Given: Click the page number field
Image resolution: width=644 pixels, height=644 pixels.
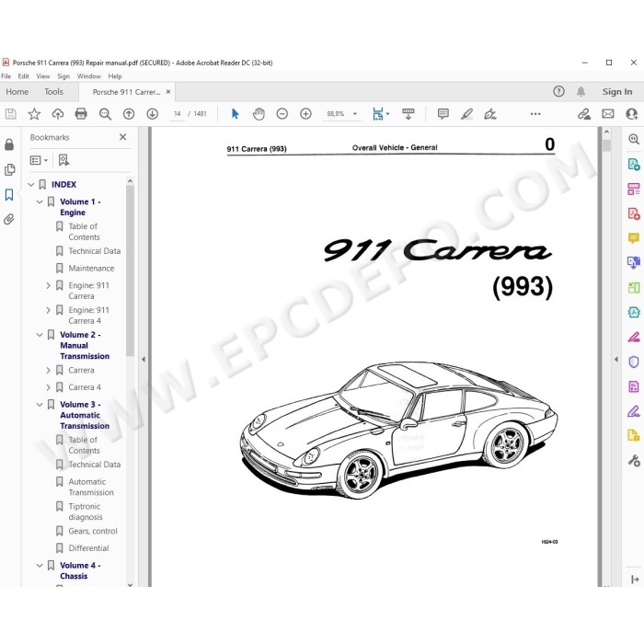Looking at the screenshot, I should point(177,114).
